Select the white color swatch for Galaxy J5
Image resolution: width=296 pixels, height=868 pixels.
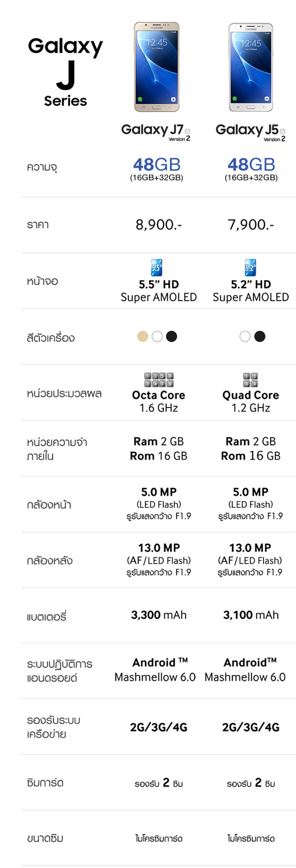tap(245, 336)
